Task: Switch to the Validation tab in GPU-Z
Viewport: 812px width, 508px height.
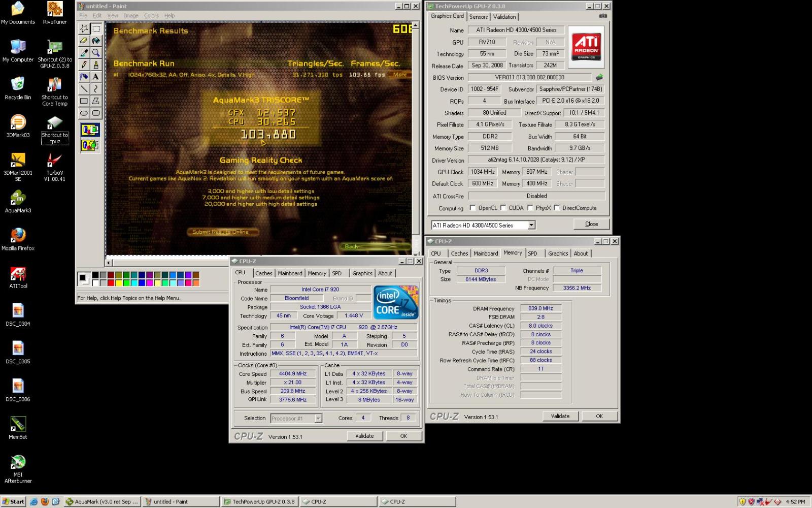Action: click(504, 17)
